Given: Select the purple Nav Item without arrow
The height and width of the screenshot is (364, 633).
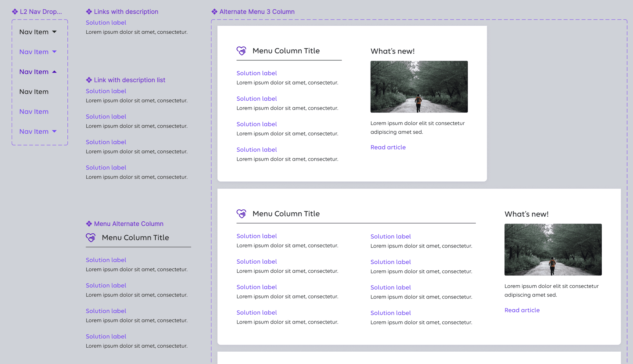Looking at the screenshot, I should pyautogui.click(x=34, y=111).
